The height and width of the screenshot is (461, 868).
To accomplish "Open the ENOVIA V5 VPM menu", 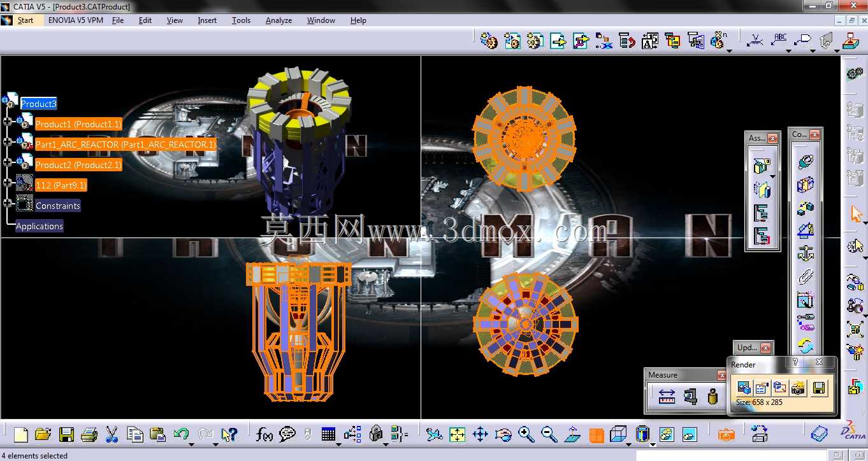I will (x=76, y=20).
